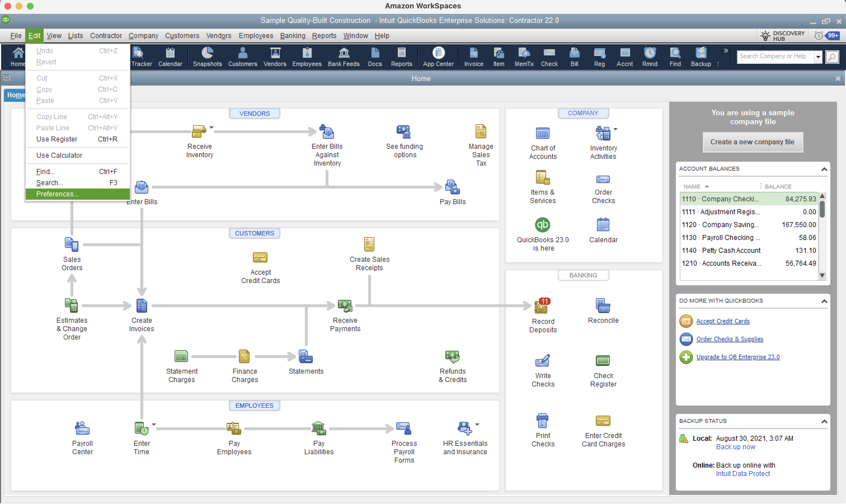The height and width of the screenshot is (504, 846).
Task: Click the Search Company or Help field
Action: (x=775, y=57)
